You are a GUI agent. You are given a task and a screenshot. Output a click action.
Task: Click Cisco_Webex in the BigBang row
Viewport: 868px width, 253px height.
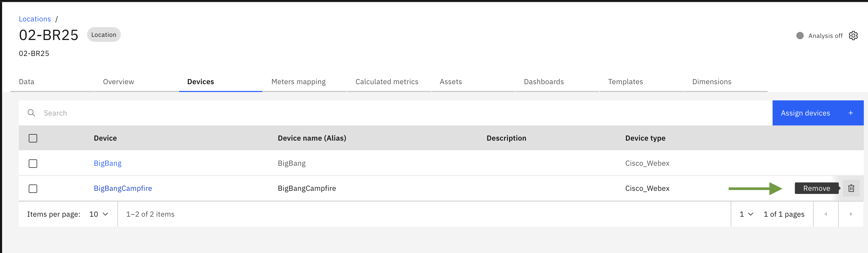click(647, 163)
